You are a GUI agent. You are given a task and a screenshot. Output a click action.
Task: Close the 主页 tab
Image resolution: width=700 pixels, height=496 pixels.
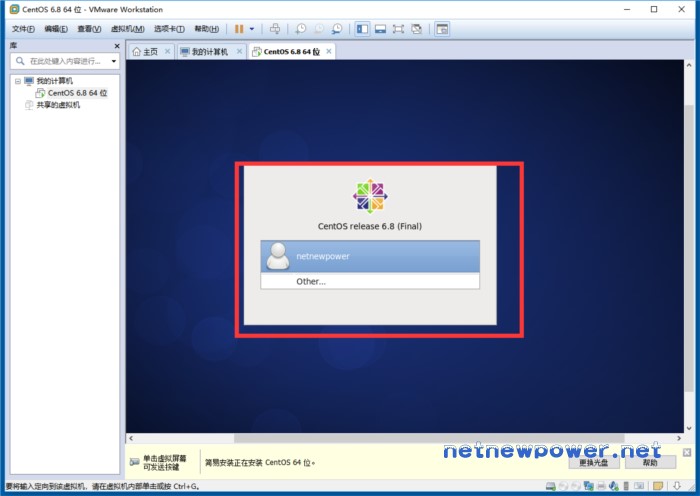(167, 51)
